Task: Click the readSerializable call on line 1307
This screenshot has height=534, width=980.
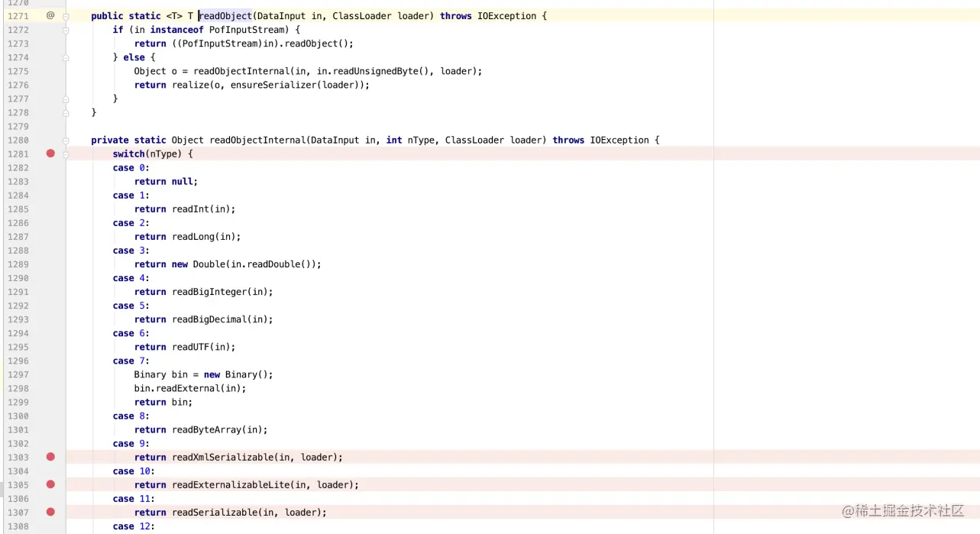Action: tap(249, 512)
